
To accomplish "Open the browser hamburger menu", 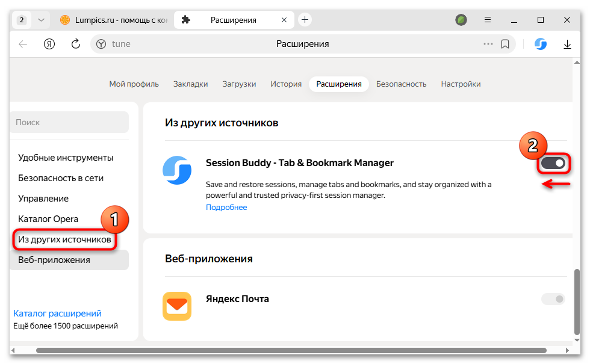I will click(x=487, y=19).
